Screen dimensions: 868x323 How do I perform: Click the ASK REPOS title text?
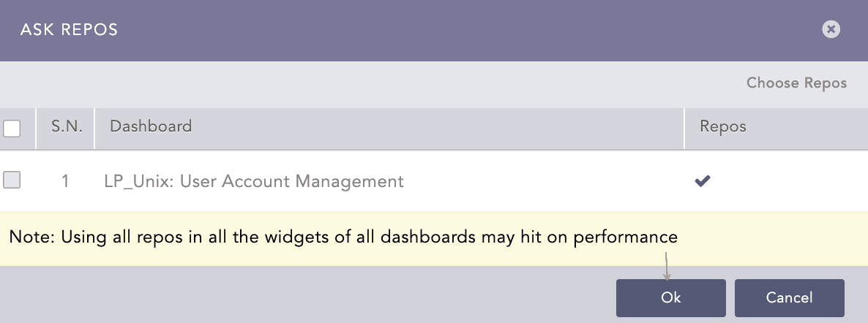[x=69, y=30]
